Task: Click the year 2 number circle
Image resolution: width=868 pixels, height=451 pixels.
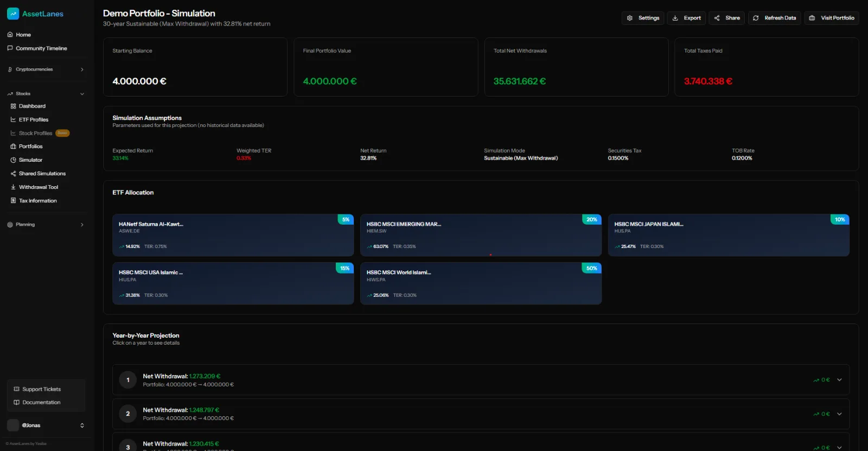Action: pyautogui.click(x=128, y=414)
